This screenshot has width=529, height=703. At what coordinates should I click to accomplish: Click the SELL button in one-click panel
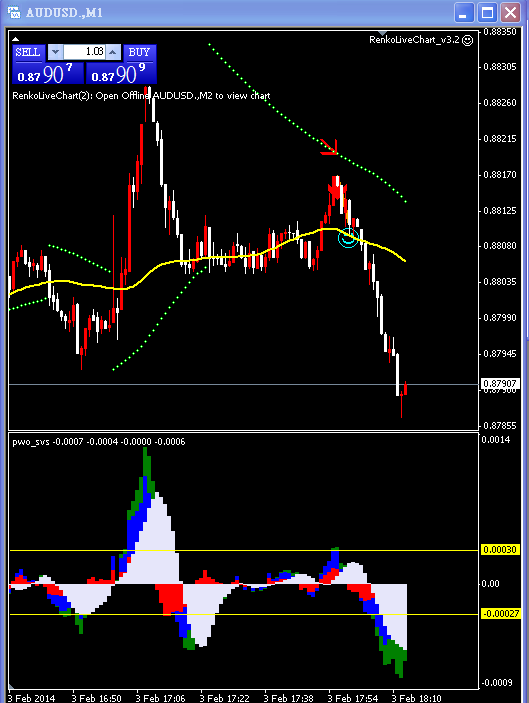(x=29, y=52)
